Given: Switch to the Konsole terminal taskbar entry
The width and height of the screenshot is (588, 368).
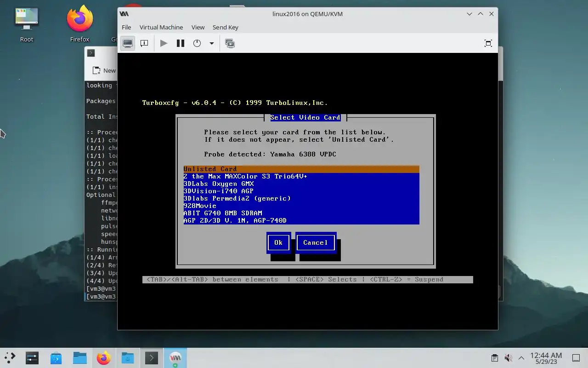Looking at the screenshot, I should pos(152,358).
